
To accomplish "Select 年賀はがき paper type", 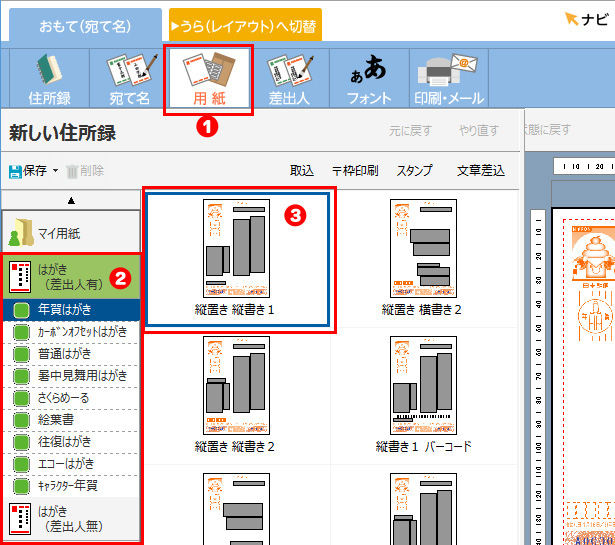I will click(71, 310).
